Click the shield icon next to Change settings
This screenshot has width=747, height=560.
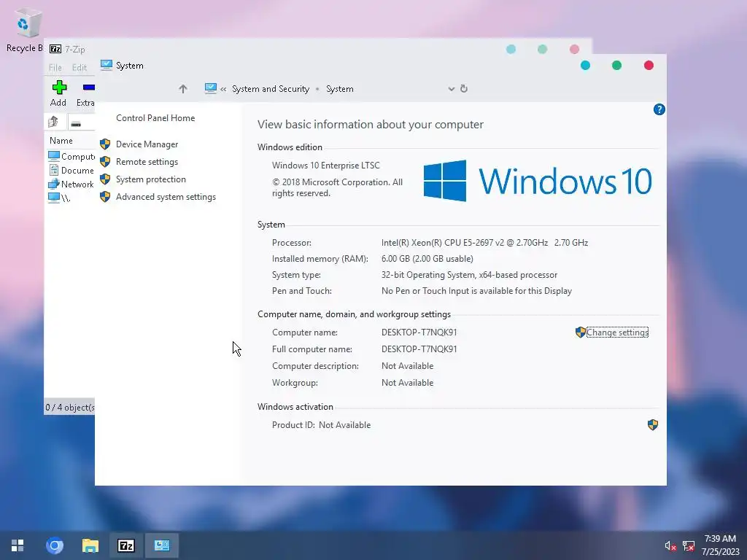[580, 332]
